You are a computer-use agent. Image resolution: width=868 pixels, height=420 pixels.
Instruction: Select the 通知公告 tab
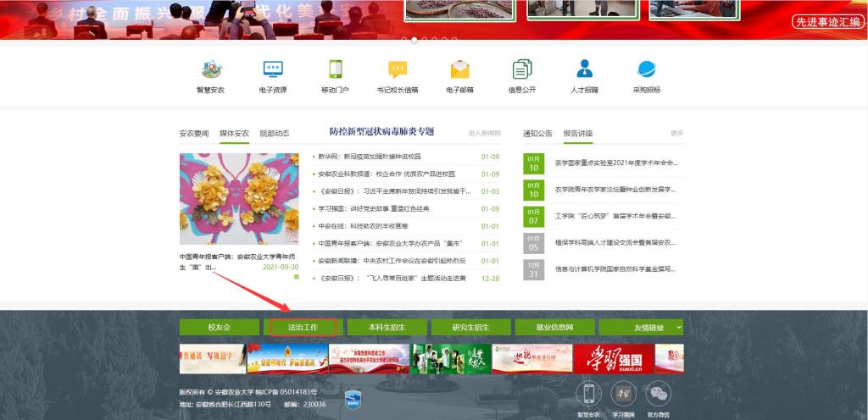537,134
